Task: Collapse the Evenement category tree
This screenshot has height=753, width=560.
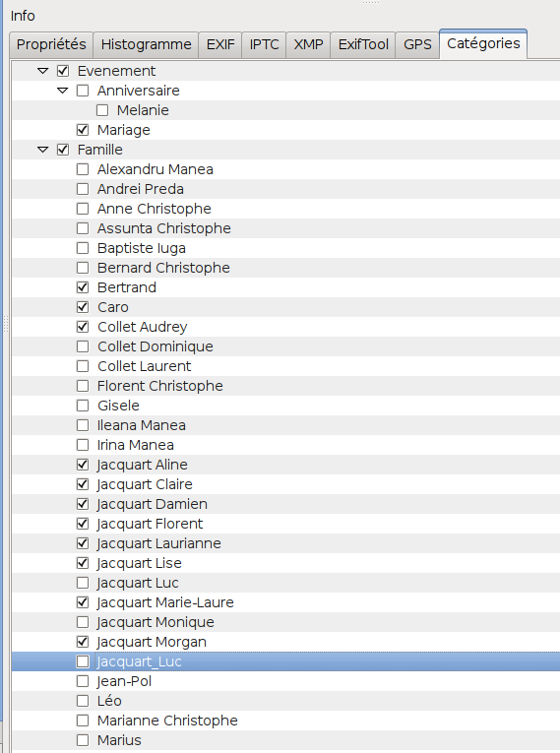Action: [x=42, y=71]
